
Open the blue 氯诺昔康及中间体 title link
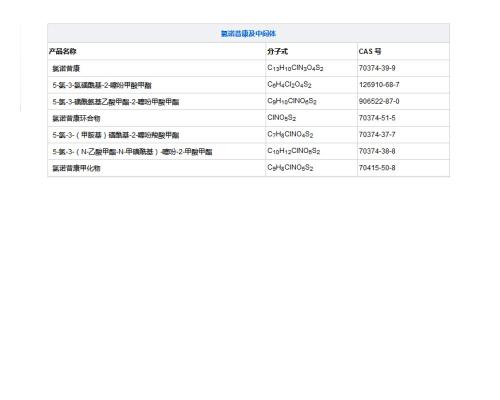[x=248, y=33]
